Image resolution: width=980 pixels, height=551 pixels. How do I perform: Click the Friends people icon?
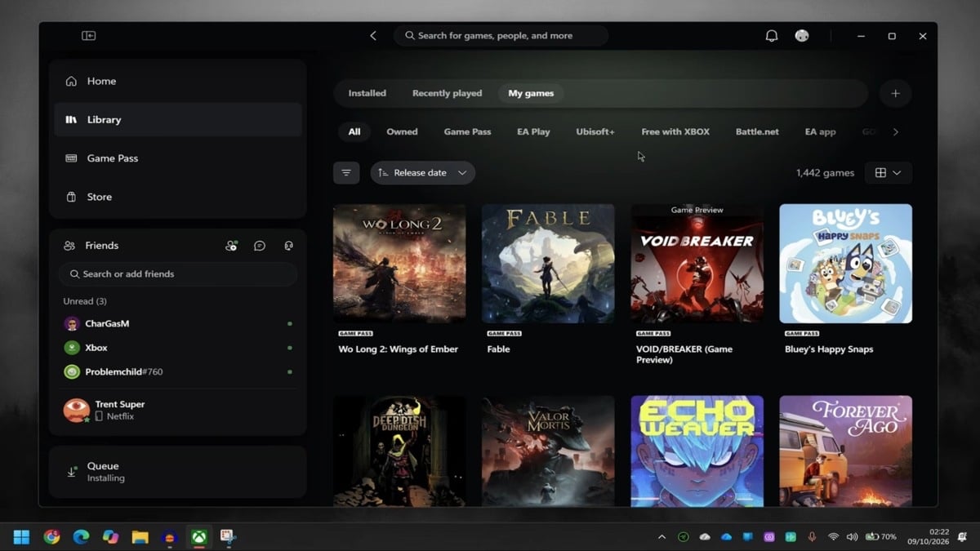click(69, 246)
